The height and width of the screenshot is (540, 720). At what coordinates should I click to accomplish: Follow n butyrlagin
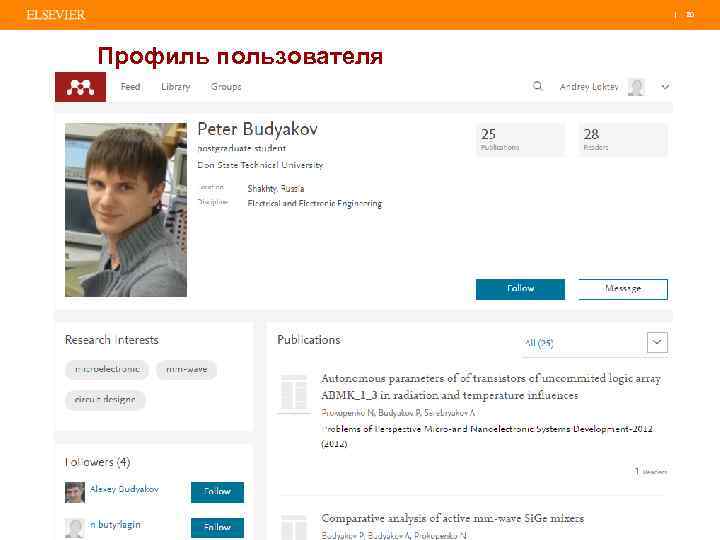[x=217, y=527]
